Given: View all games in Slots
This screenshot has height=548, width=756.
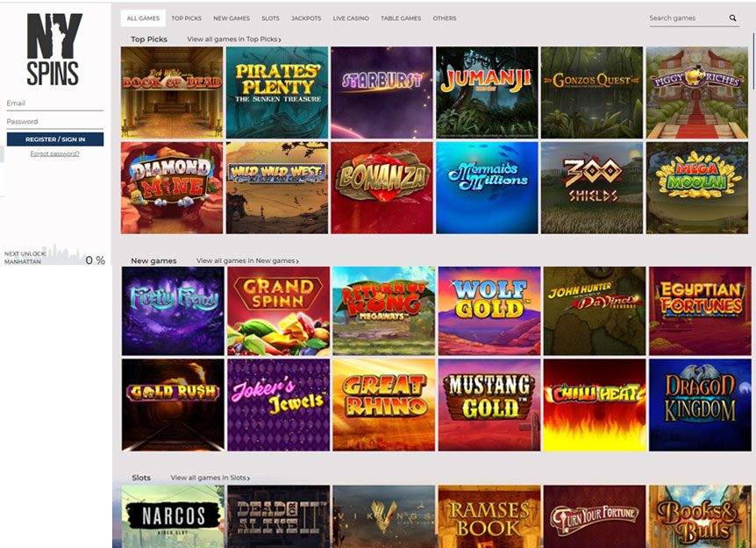Looking at the screenshot, I should [210, 478].
